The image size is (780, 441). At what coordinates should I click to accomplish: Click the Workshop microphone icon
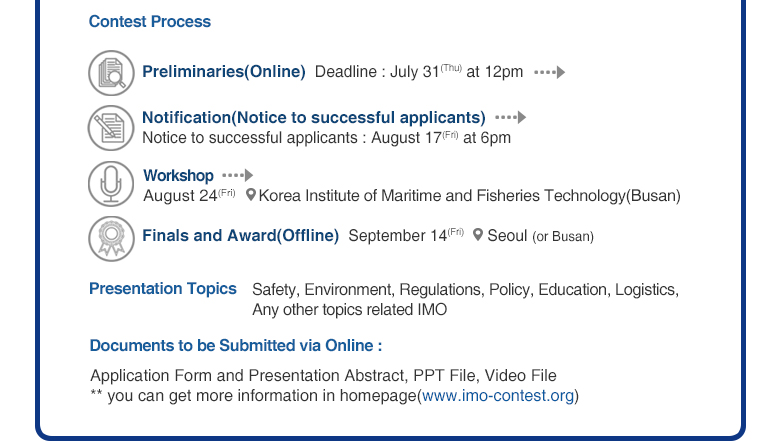[111, 184]
